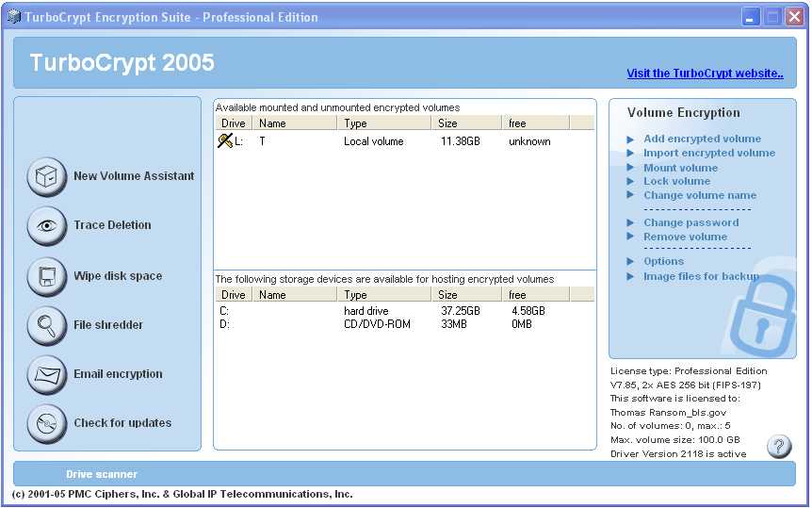Open the New Volume Assistant cube icon
Image resolution: width=812 pixels, height=508 pixels.
pyautogui.click(x=46, y=177)
